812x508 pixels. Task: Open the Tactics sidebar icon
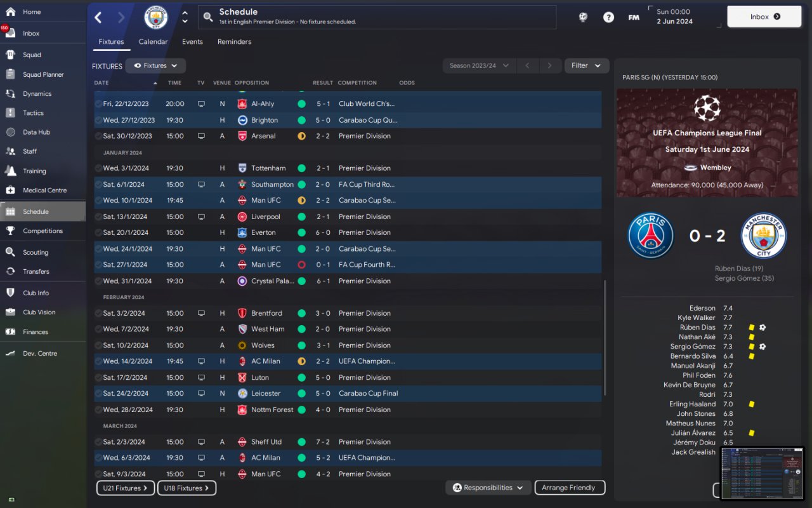pos(11,113)
